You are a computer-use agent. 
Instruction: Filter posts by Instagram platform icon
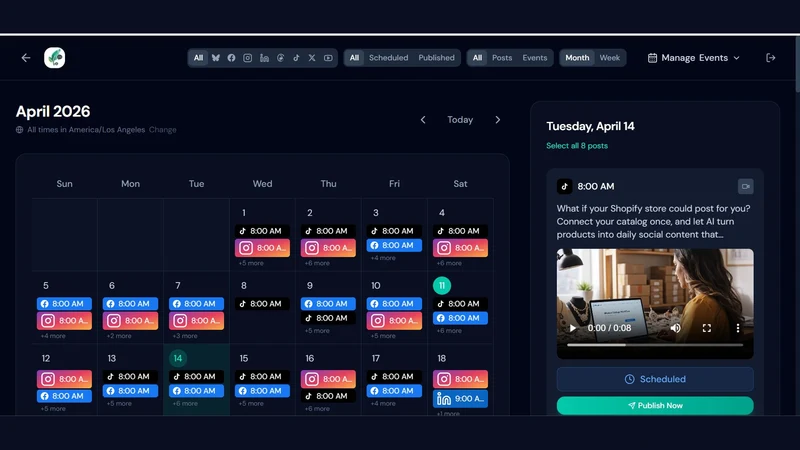[x=247, y=58]
